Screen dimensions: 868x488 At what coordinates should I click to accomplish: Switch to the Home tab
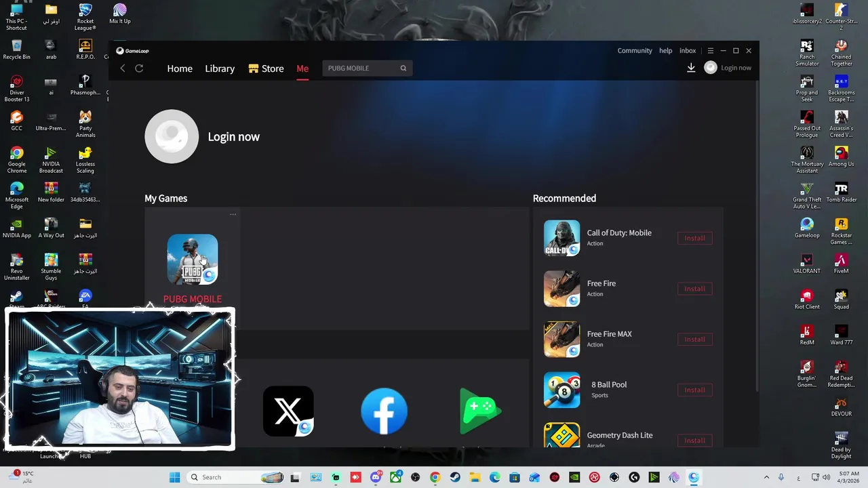(180, 68)
